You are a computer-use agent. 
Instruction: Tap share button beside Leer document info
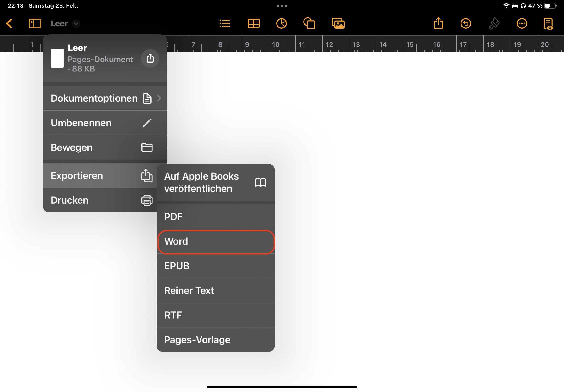[150, 58]
